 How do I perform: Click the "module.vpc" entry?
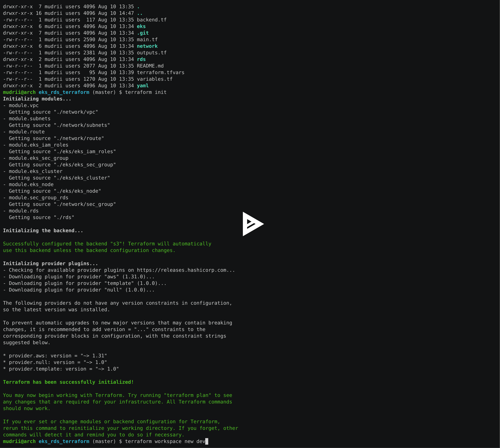(x=23, y=105)
